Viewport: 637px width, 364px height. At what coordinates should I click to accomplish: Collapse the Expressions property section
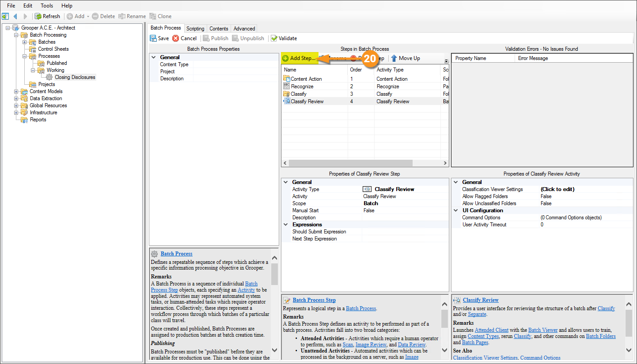tap(285, 225)
